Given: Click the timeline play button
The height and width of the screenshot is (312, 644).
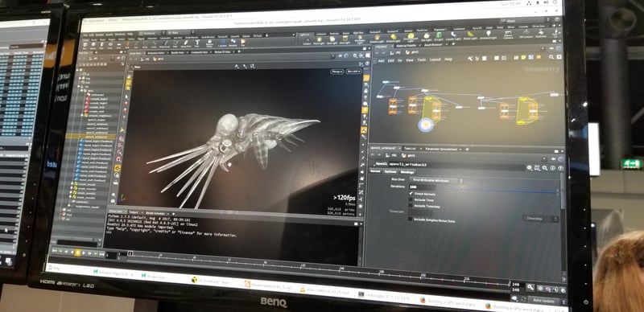Looking at the screenshot, I should click(x=84, y=252).
